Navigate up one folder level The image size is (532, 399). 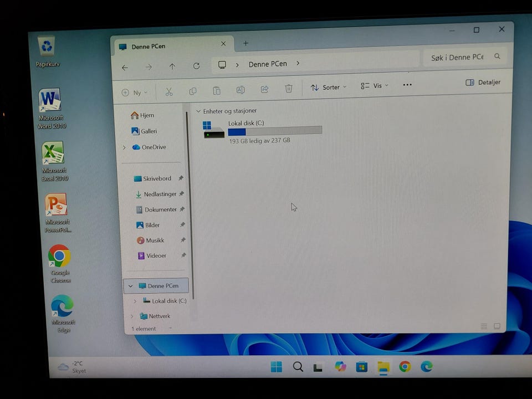pyautogui.click(x=172, y=66)
